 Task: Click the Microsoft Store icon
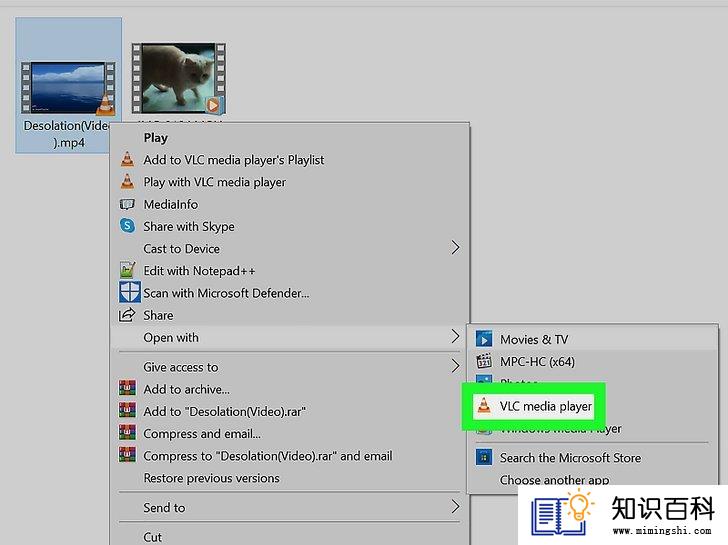(484, 458)
